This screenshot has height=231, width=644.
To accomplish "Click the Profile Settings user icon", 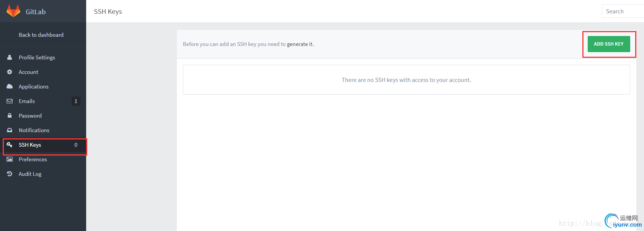I will click(x=10, y=57).
